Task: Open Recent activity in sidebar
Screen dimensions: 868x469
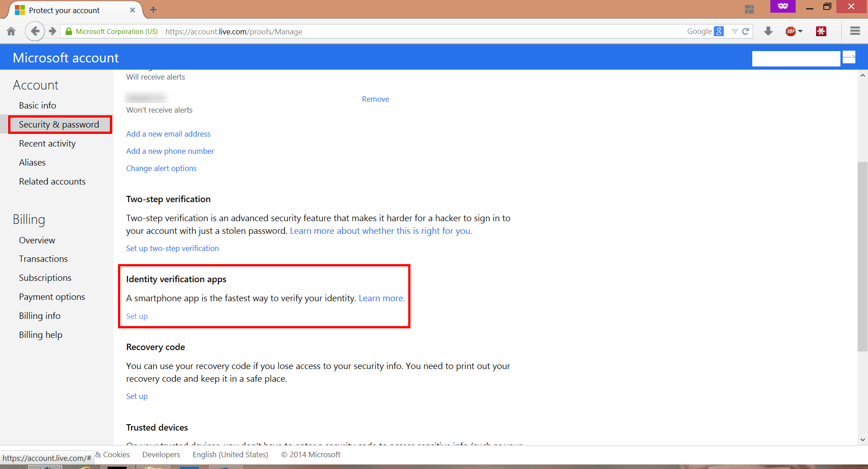Action: tap(47, 143)
